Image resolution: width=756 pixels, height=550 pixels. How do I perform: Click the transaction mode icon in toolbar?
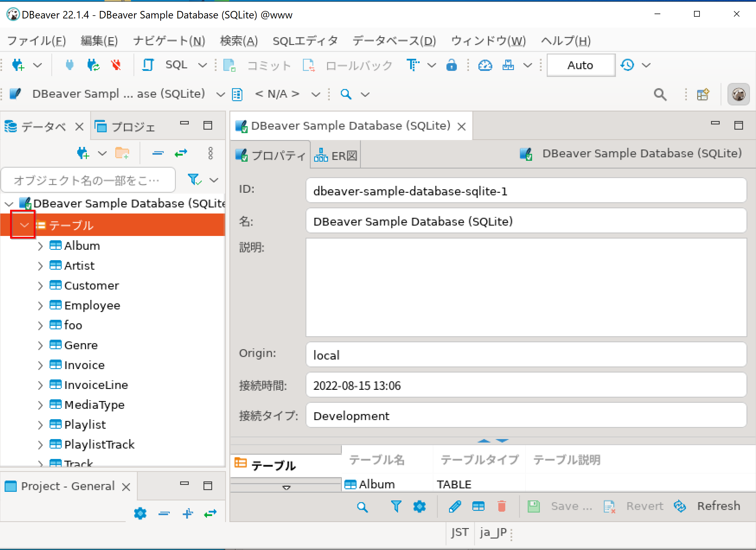pos(413,65)
